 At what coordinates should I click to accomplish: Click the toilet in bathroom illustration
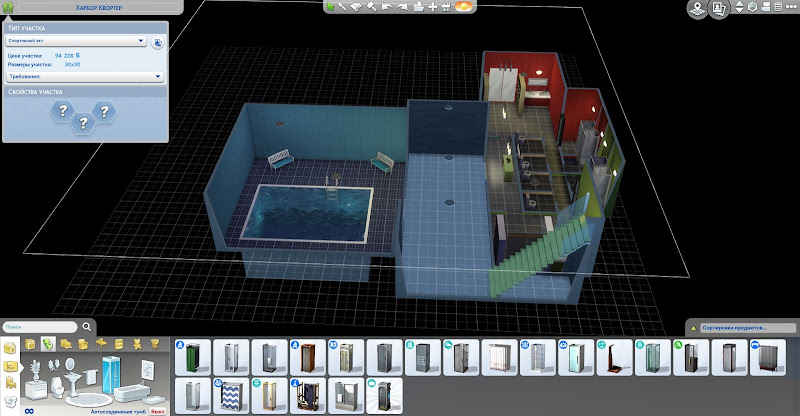click(x=57, y=388)
